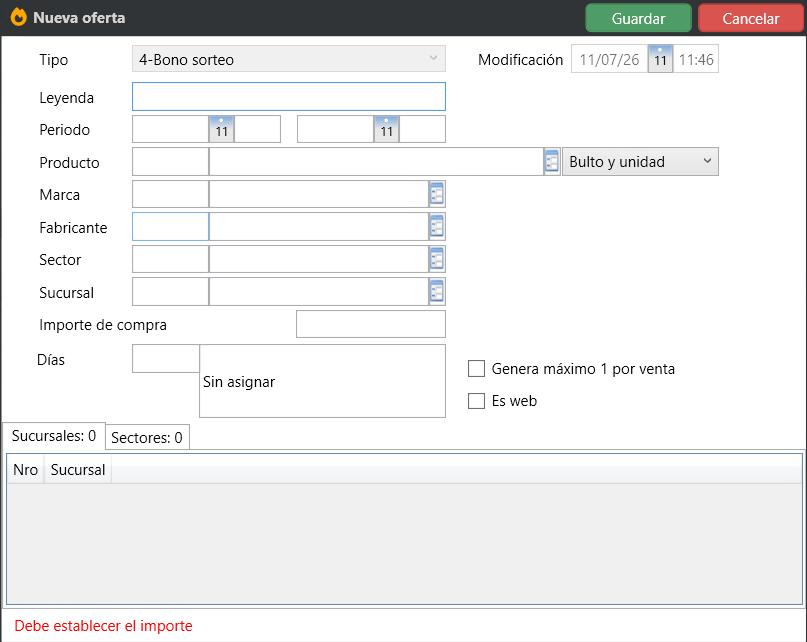
Task: Click the Periodo start date field
Action: 170,129
